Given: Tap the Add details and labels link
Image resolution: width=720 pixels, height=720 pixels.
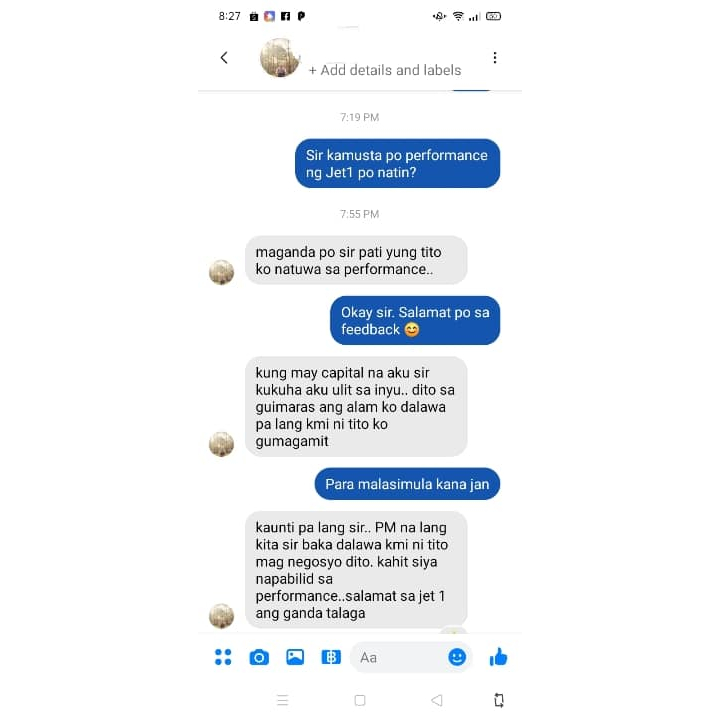Looking at the screenshot, I should coord(385,70).
